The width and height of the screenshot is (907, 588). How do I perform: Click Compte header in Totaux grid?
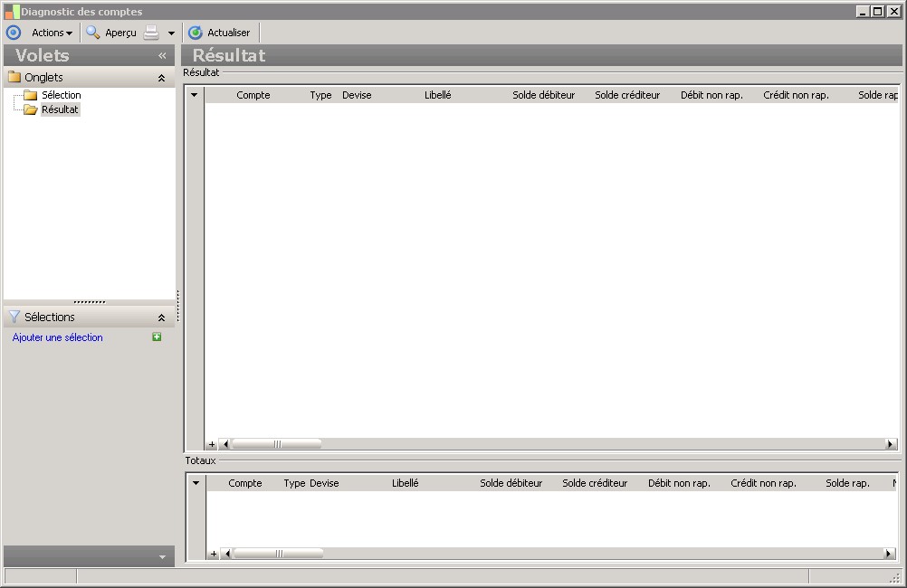tap(245, 483)
